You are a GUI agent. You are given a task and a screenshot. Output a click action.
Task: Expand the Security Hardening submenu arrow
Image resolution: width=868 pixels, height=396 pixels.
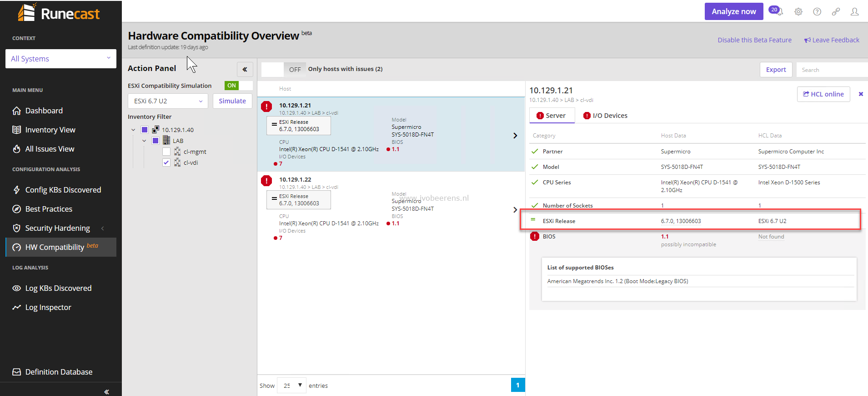tap(103, 228)
